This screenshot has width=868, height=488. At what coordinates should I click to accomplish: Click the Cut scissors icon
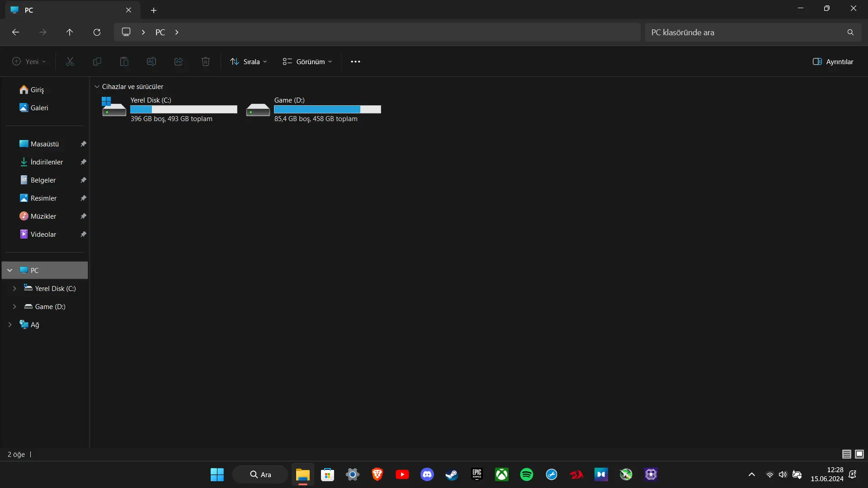click(70, 61)
